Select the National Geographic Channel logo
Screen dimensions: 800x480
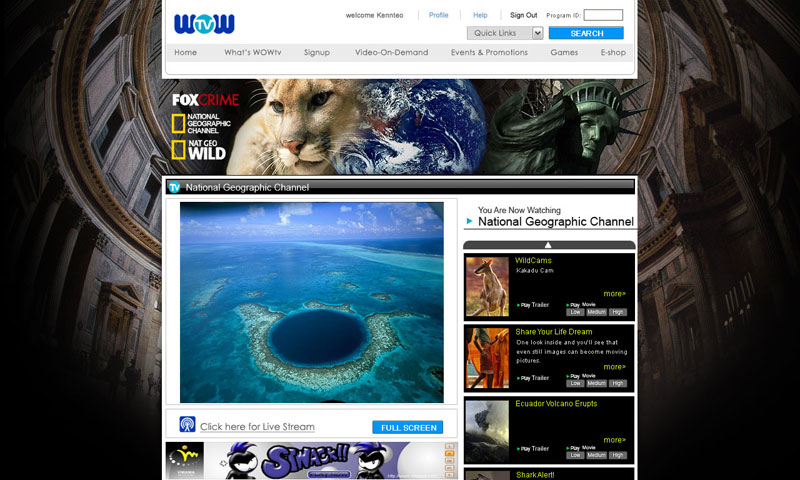(201, 124)
